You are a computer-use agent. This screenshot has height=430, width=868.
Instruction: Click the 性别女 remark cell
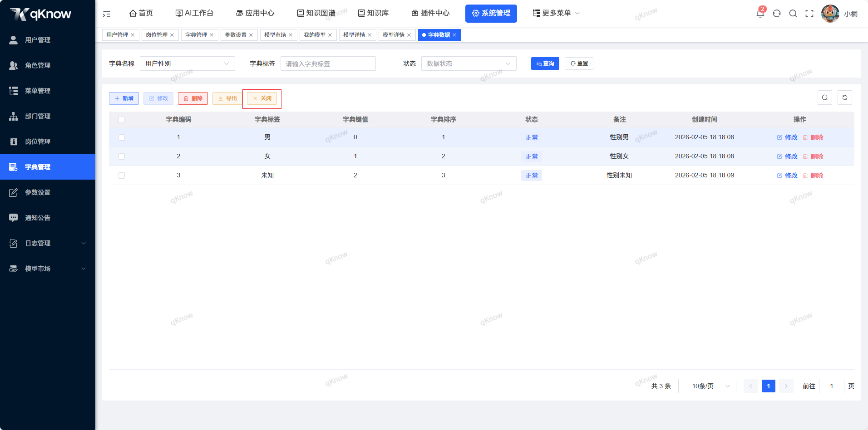point(619,156)
